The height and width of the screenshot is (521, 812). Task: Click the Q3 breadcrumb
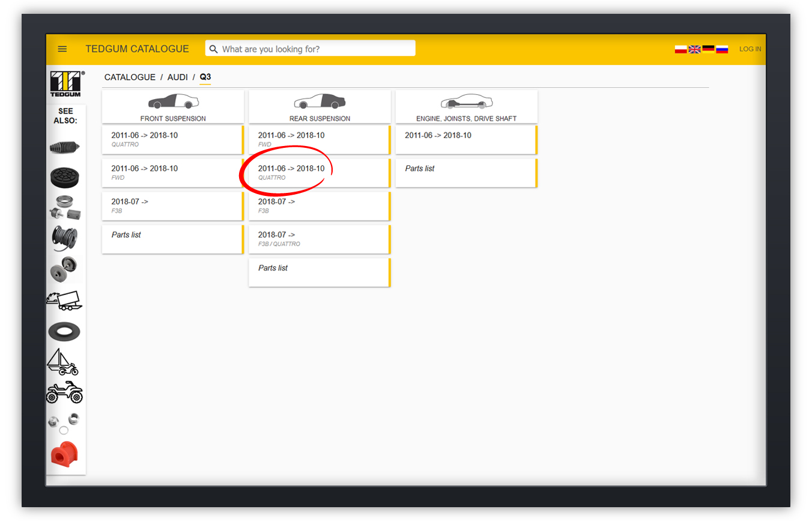click(205, 78)
